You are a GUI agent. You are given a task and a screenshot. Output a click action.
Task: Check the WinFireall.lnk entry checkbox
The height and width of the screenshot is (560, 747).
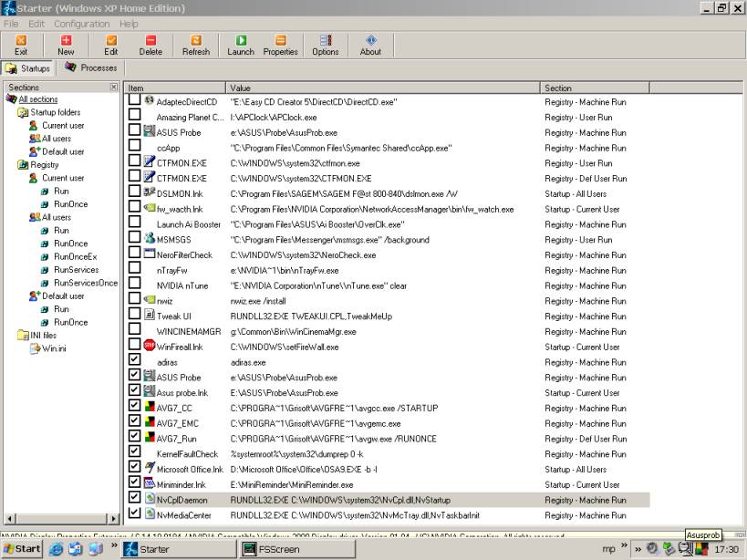135,347
